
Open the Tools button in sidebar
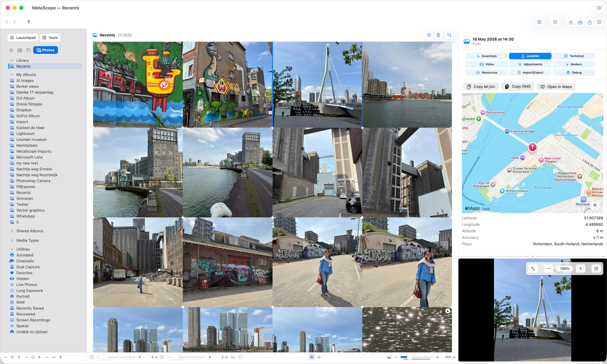(x=50, y=37)
